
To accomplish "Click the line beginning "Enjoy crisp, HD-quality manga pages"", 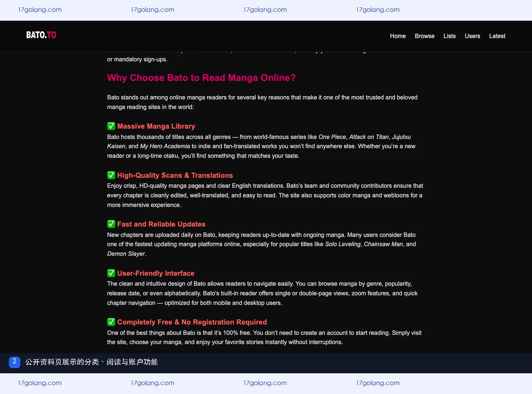I will (x=265, y=186).
